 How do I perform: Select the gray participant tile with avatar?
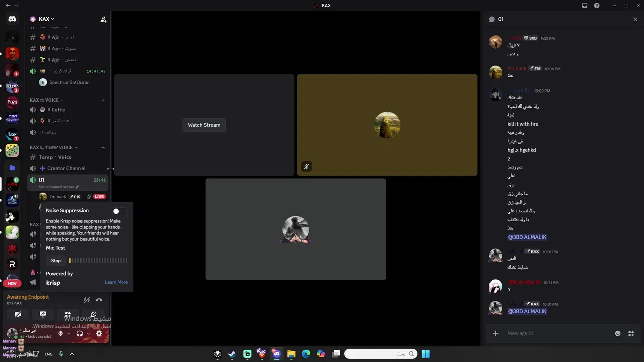tap(295, 229)
